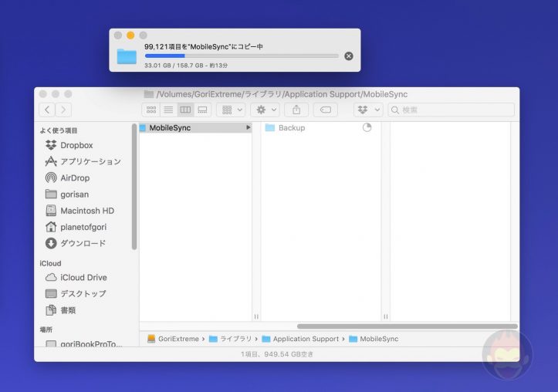Open the gorisan folder in sidebar
This screenshot has height=392, width=558.
tap(68, 194)
